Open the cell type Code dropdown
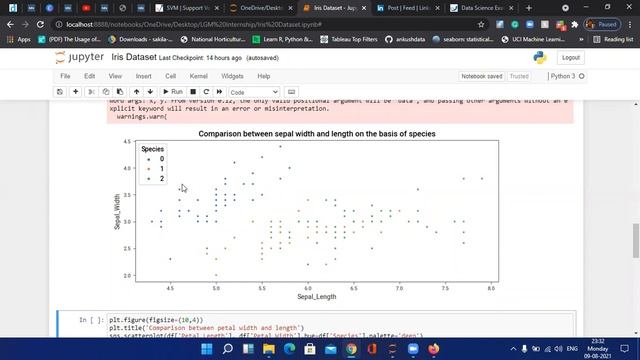The image size is (640, 360). (254, 92)
